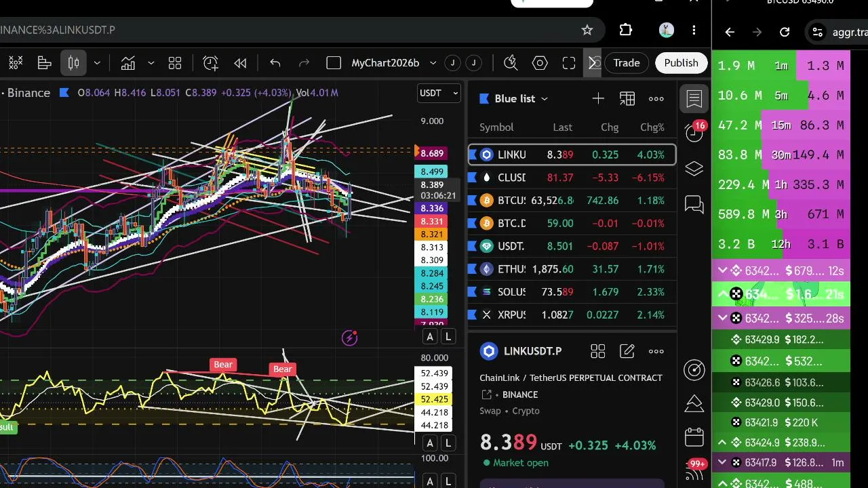Open the screener radar icon in the sidebar
Screen dimensions: 868x488
694,369
